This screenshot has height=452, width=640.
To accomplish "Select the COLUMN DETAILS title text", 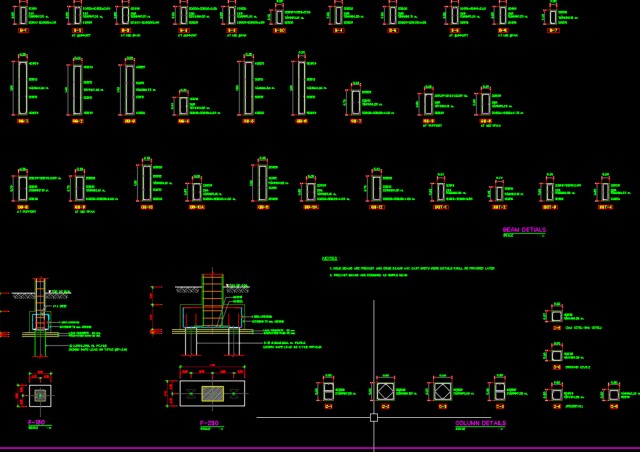I will click(x=480, y=423).
